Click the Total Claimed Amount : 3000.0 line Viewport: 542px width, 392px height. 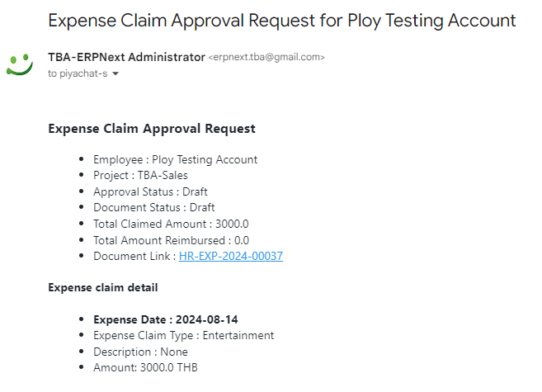171,224
